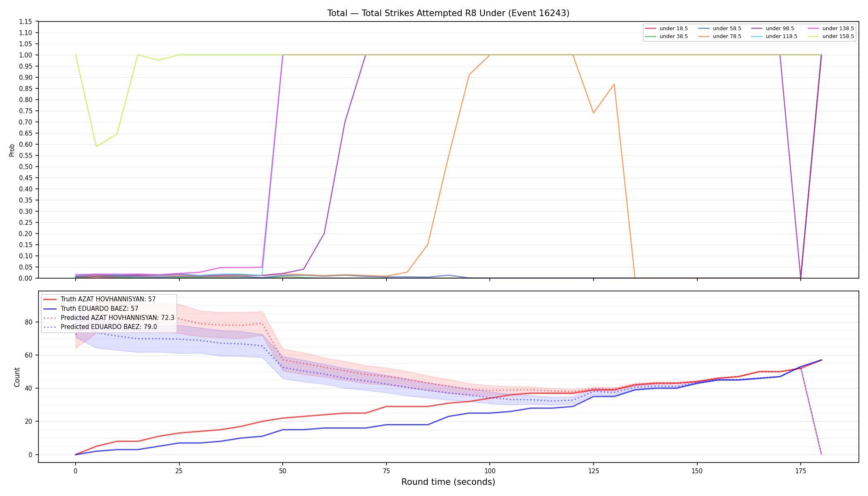Select the 125 tick on round time axis
The width and height of the screenshot is (868, 496).
594,470
